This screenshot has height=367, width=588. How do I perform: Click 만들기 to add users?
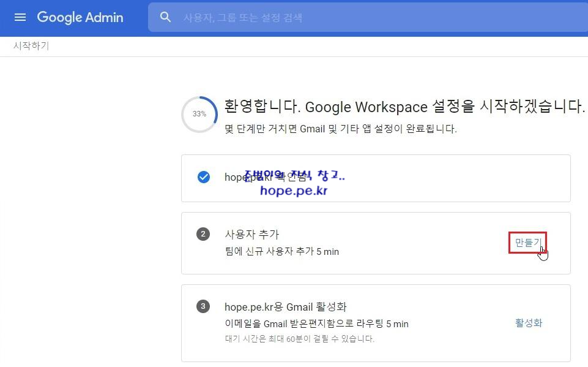(x=527, y=243)
